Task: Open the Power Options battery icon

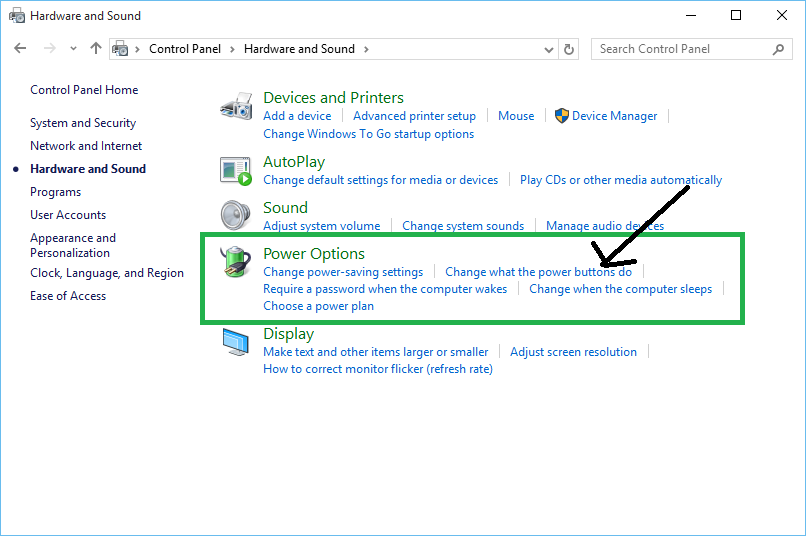Action: [x=235, y=261]
